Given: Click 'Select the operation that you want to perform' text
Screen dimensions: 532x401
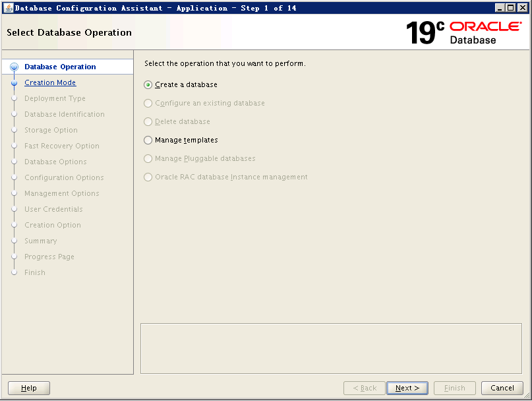Looking at the screenshot, I should point(225,63).
